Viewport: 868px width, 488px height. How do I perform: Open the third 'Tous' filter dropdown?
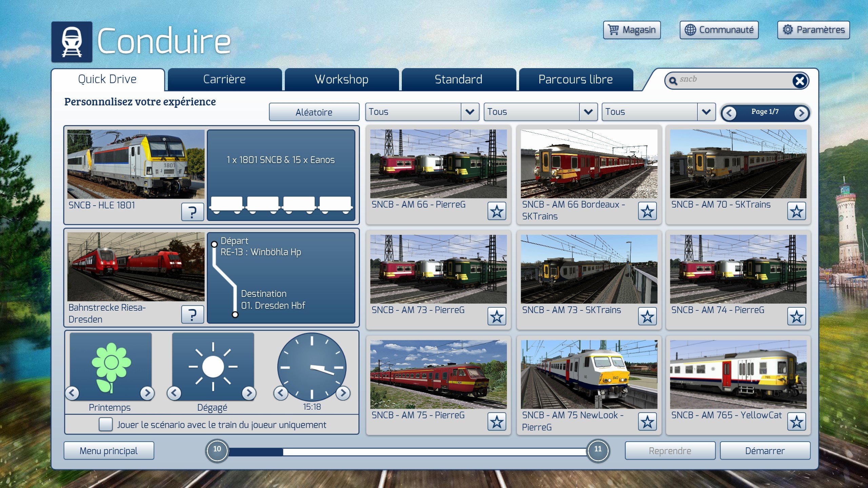click(x=658, y=112)
